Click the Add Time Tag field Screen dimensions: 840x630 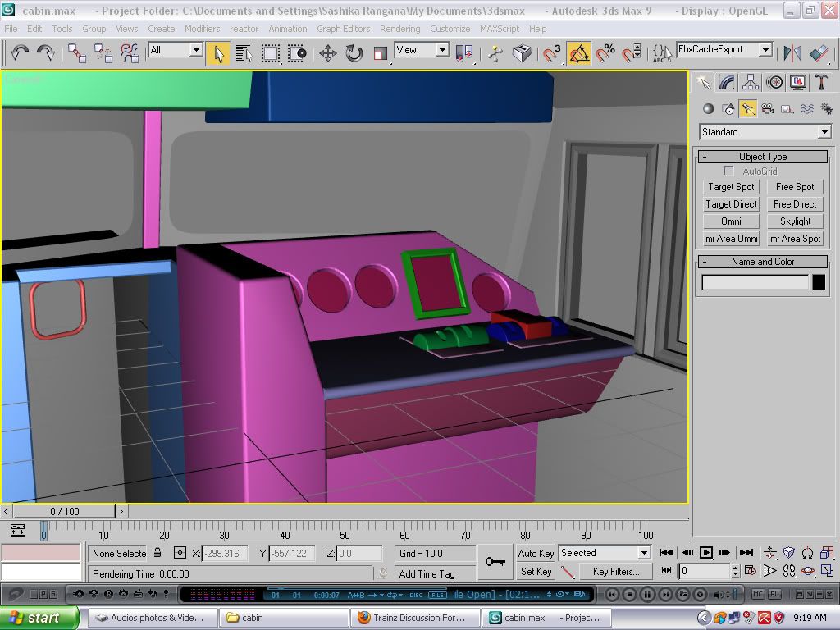(435, 573)
